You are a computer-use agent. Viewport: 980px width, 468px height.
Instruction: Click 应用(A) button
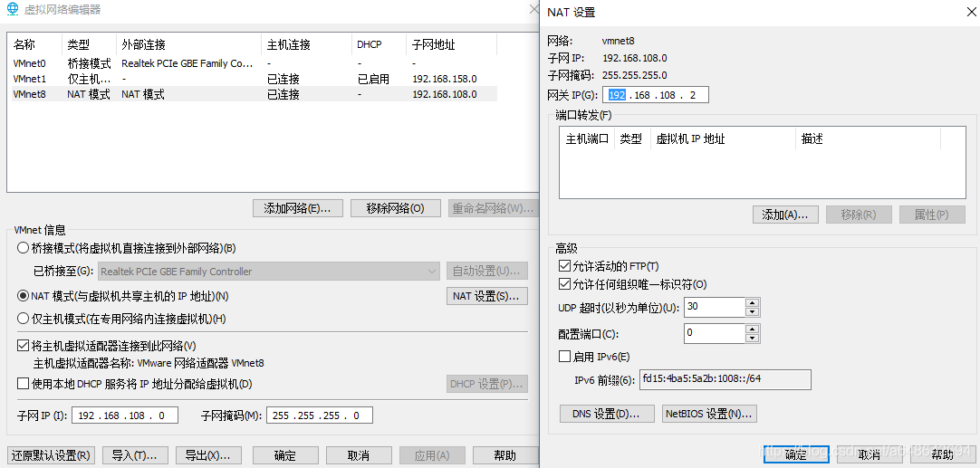433,455
